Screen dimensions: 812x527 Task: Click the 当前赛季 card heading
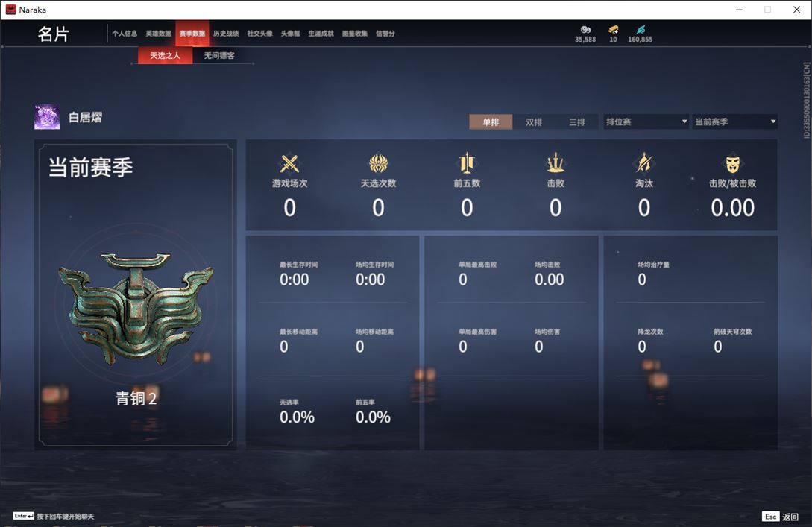point(91,167)
